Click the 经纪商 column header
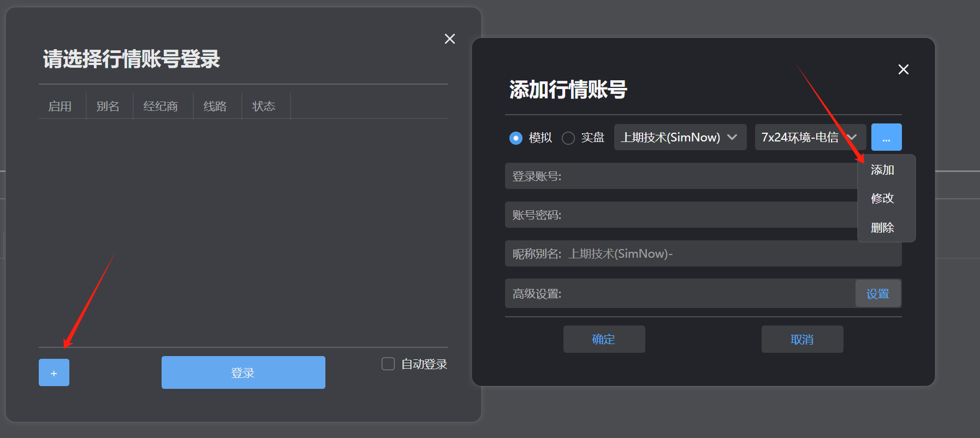The image size is (980, 438). 161,106
